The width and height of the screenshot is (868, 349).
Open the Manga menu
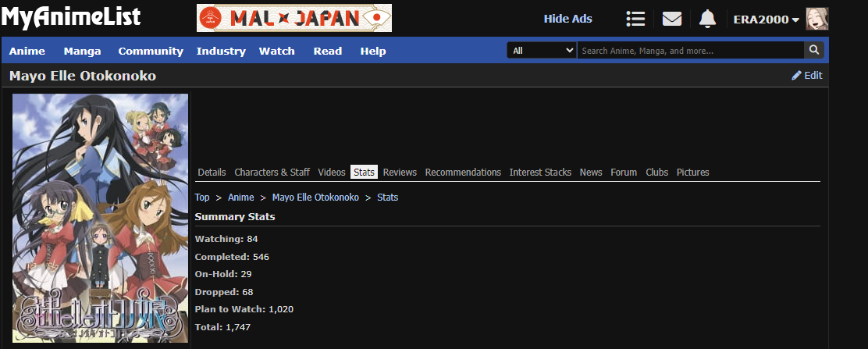[83, 51]
